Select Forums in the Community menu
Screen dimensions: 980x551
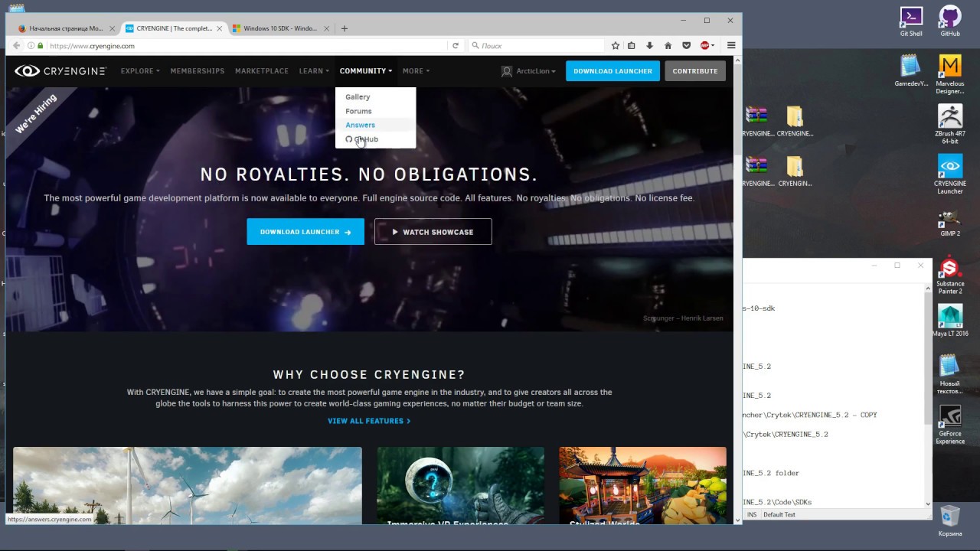pos(358,111)
